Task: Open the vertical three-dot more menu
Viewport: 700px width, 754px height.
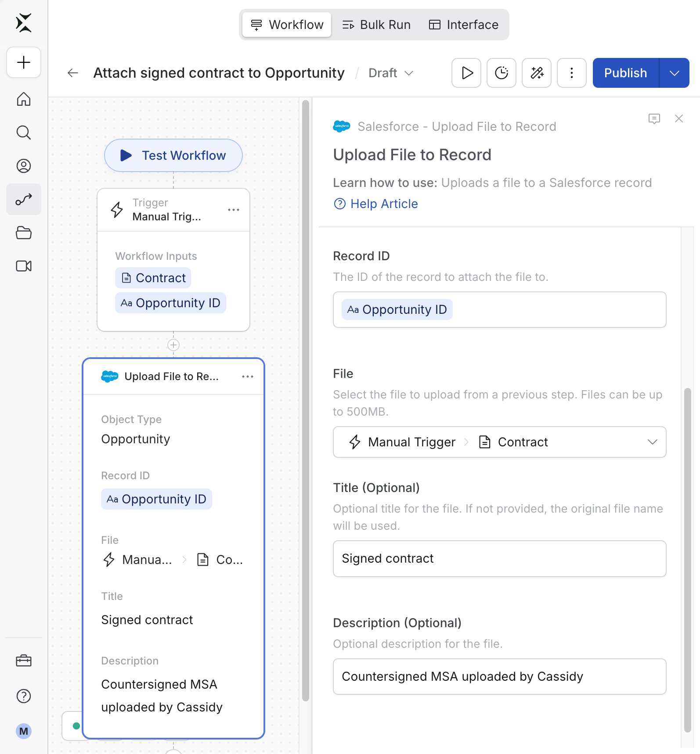Action: pyautogui.click(x=572, y=73)
